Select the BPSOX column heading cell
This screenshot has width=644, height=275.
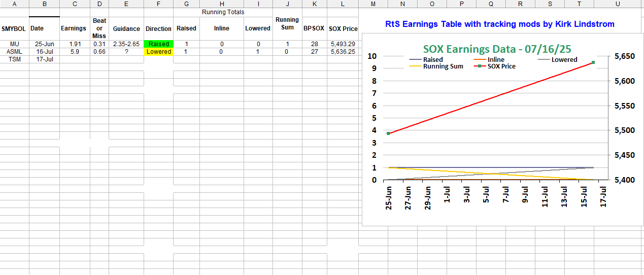coord(314,28)
